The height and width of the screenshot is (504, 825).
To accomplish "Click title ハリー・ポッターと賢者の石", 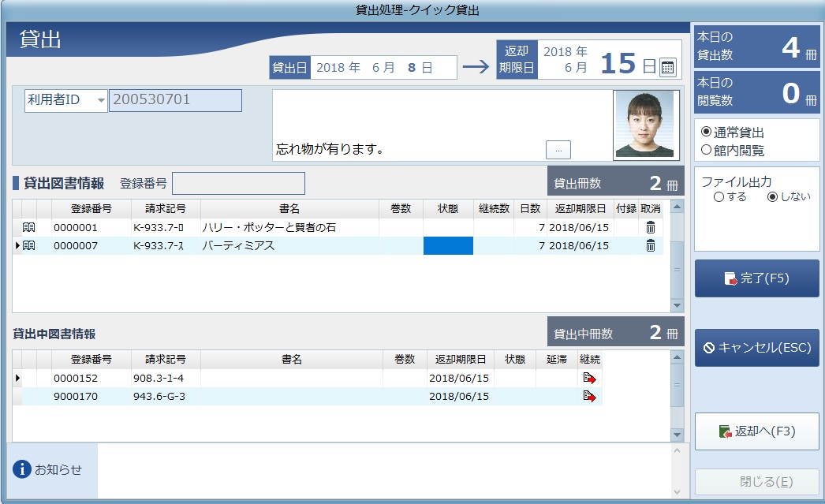I will [269, 227].
